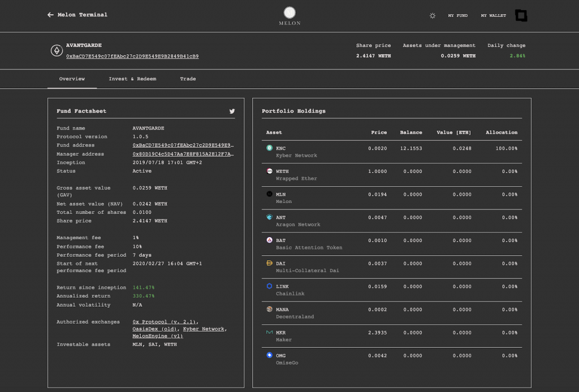Click the Investable assets MLN, SAI, WETH
Screen dimensions: 579x392
click(155, 344)
